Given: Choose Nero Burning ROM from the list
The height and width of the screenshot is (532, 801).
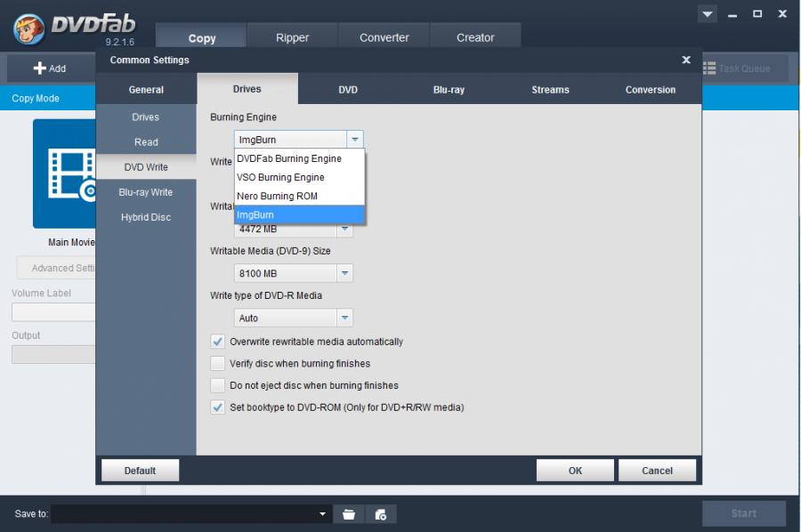Looking at the screenshot, I should [x=277, y=196].
